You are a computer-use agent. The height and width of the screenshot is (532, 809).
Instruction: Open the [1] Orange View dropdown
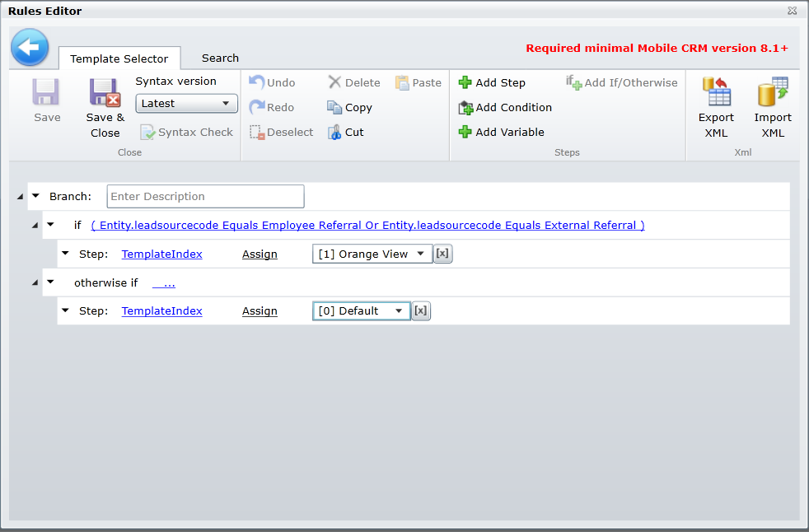[372, 254]
